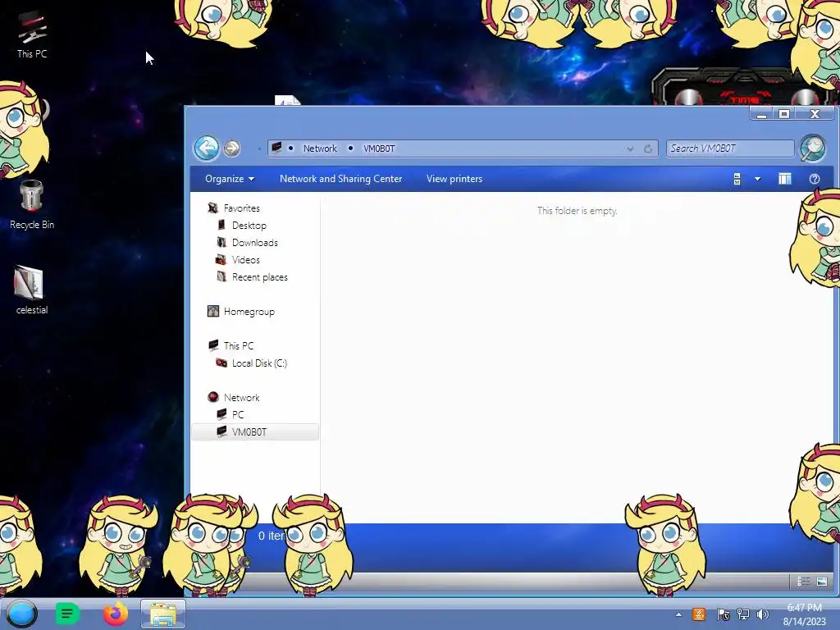Toggle the preview pane

[x=785, y=179]
